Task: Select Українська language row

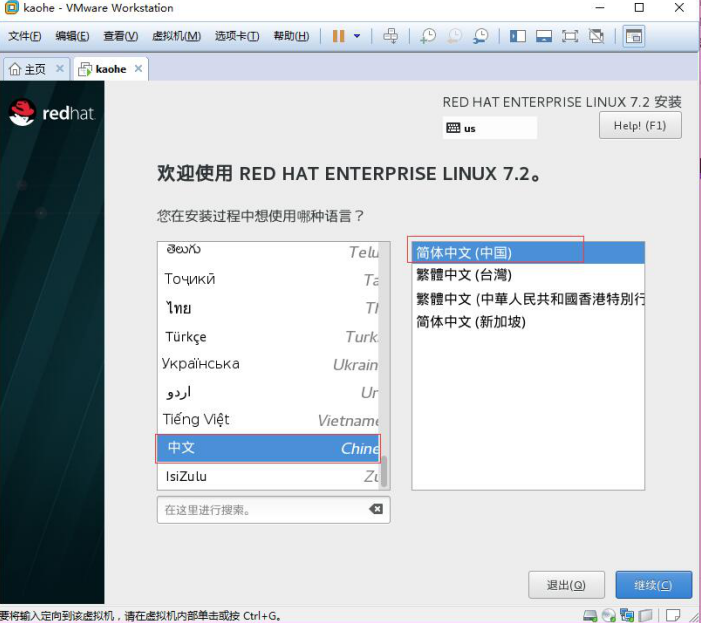Action: click(x=268, y=364)
